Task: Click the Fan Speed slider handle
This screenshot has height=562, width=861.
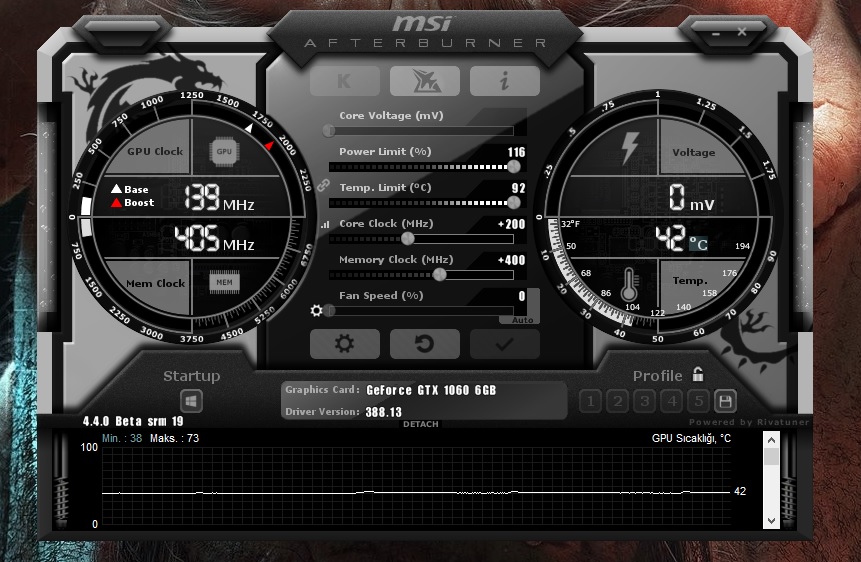Action: point(329,311)
